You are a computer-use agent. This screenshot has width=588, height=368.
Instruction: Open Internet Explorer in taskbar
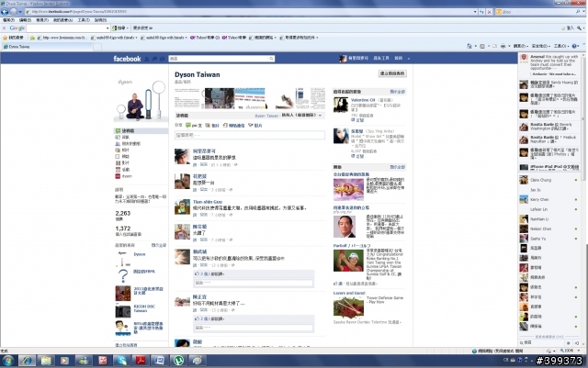(x=27, y=361)
